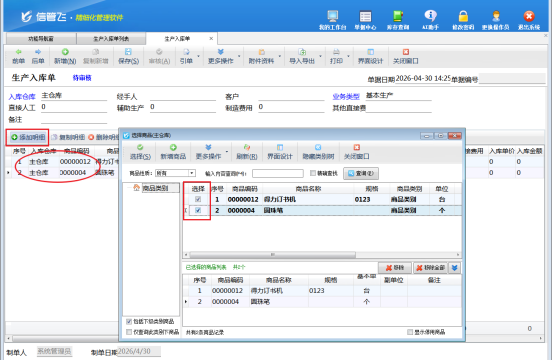The height and width of the screenshot is (360, 553).
Task: Click 新增商品 in product dialog
Action: click(x=173, y=152)
